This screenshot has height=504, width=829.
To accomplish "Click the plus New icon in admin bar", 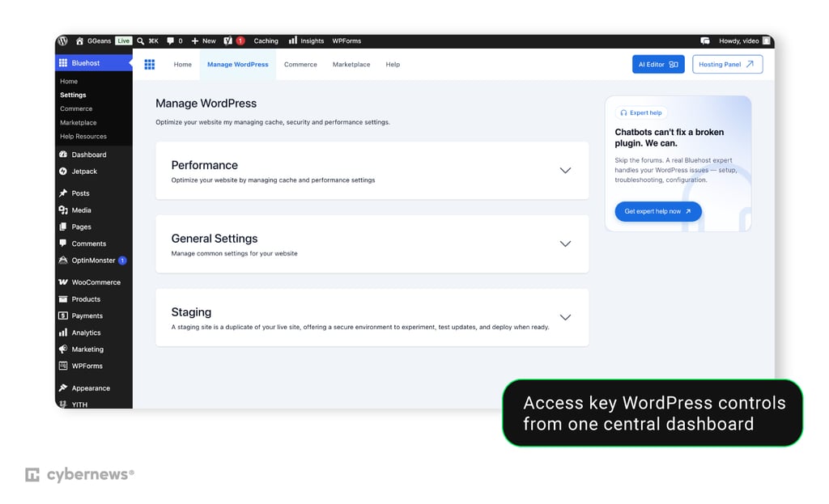I will pyautogui.click(x=194, y=40).
